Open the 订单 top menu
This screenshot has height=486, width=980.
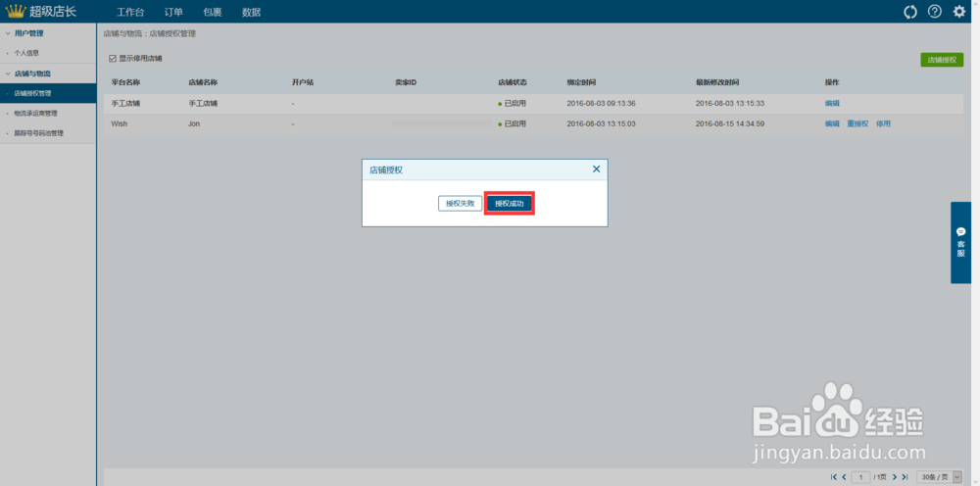(173, 12)
